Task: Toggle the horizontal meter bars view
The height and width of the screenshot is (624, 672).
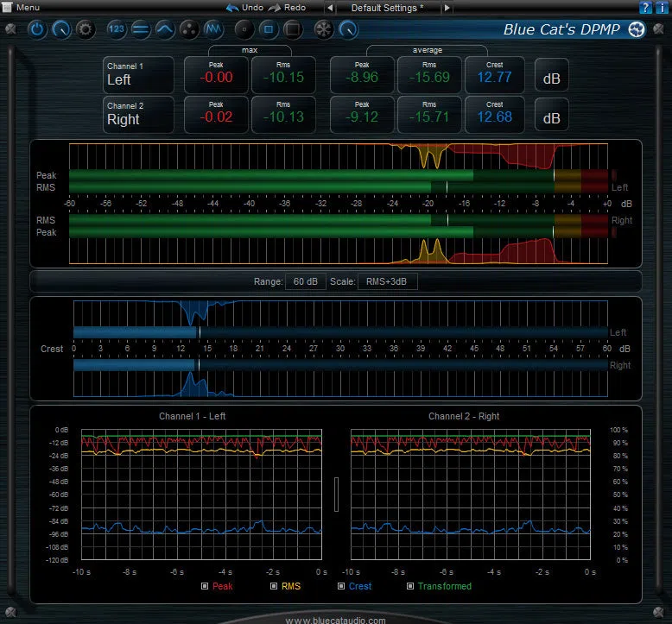Action: (141, 29)
